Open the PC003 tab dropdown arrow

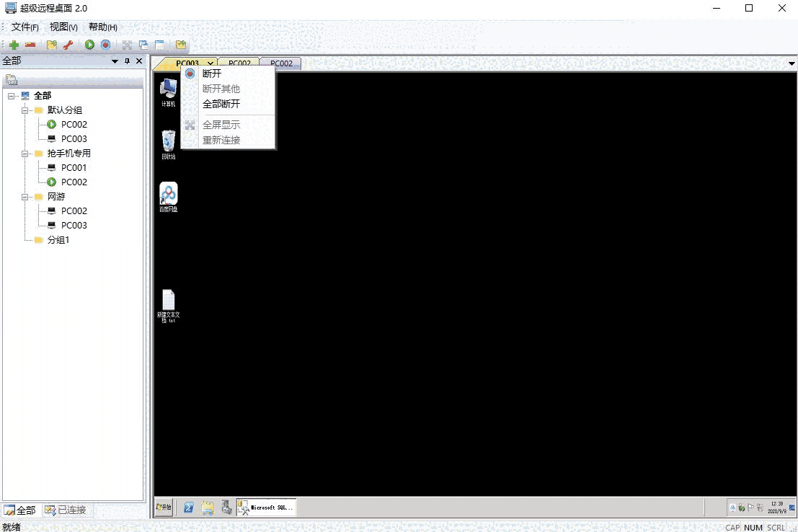coord(210,63)
